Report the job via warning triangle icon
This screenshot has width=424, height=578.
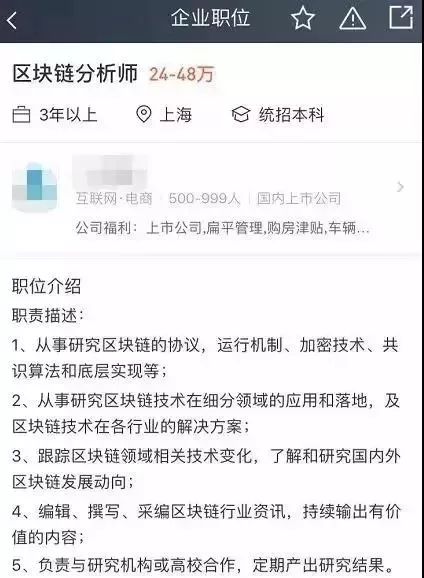(352, 19)
